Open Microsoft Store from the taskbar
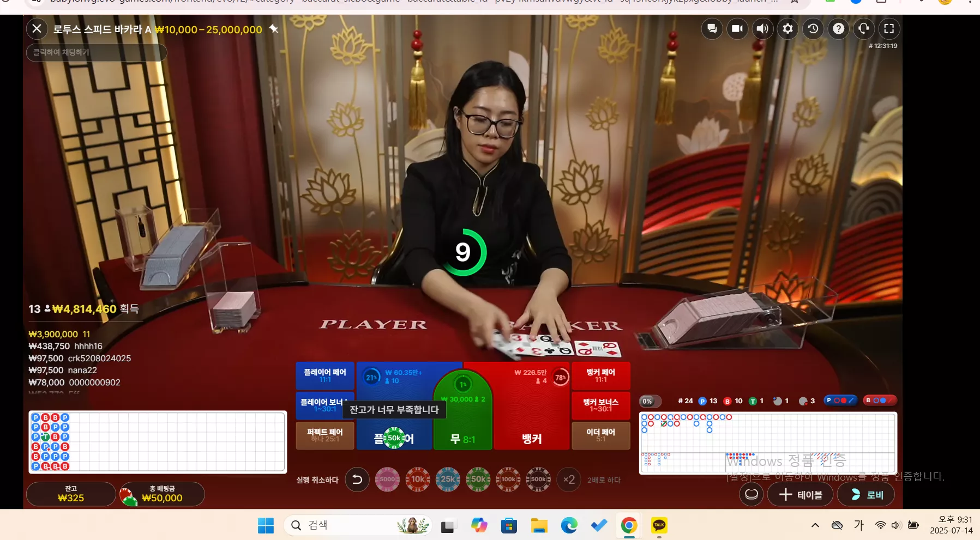The height and width of the screenshot is (540, 980). (x=509, y=525)
